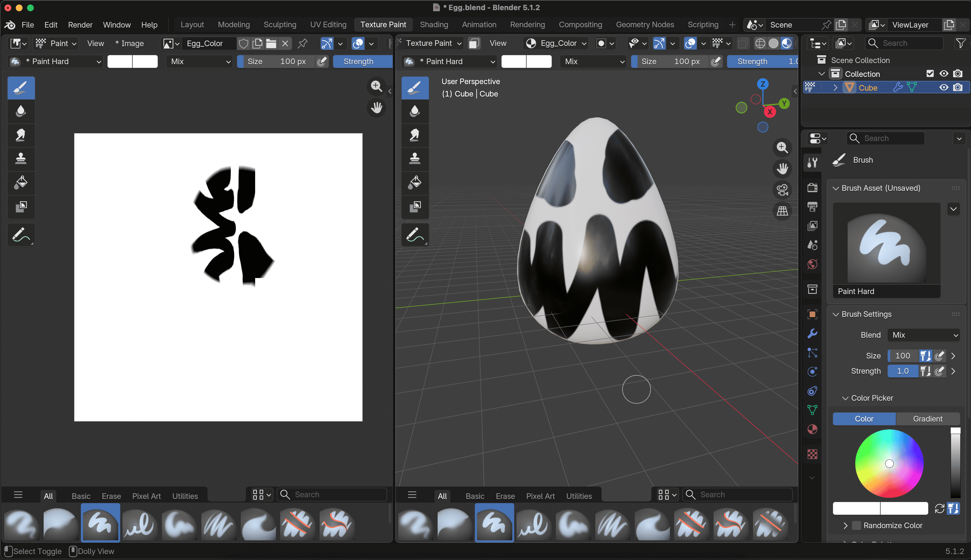
Task: Open Texture properties checker tab icon
Action: 812,454
